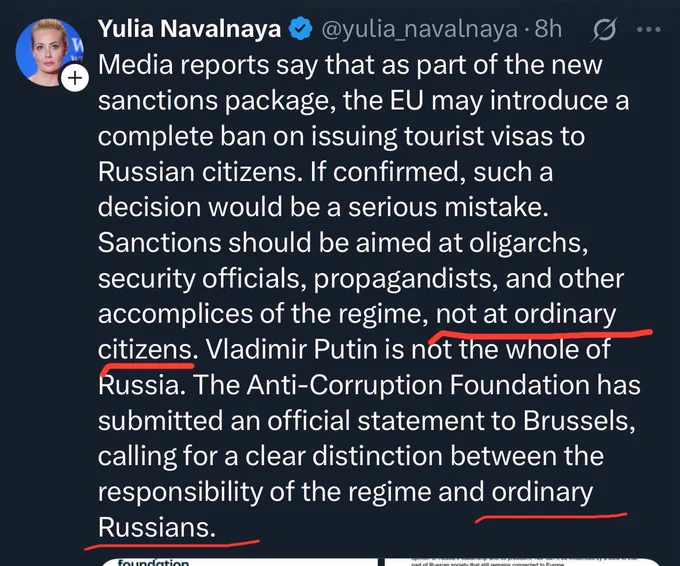
Task: Click the line "Sanctions should be aimed at oligarchs"
Action: 343,243
